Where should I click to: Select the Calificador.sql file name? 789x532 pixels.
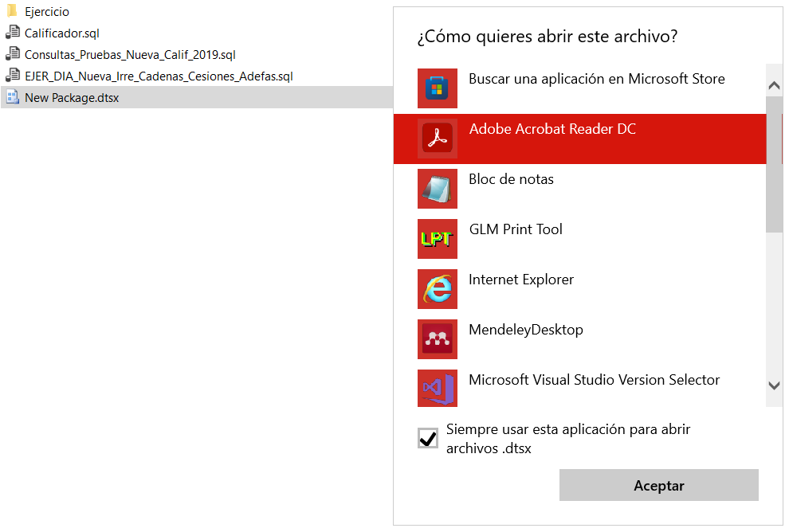click(x=62, y=33)
